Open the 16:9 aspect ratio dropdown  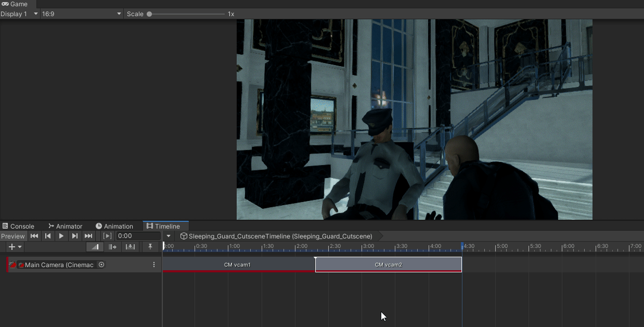point(82,14)
